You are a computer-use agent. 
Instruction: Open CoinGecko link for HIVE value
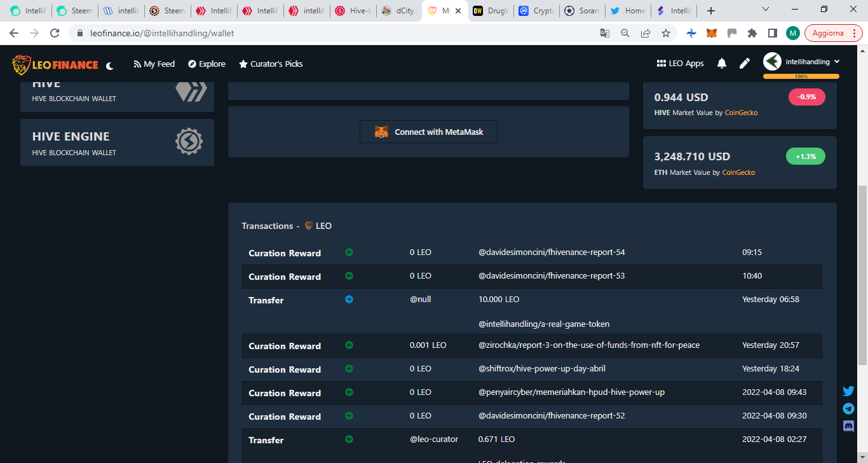[x=741, y=113]
